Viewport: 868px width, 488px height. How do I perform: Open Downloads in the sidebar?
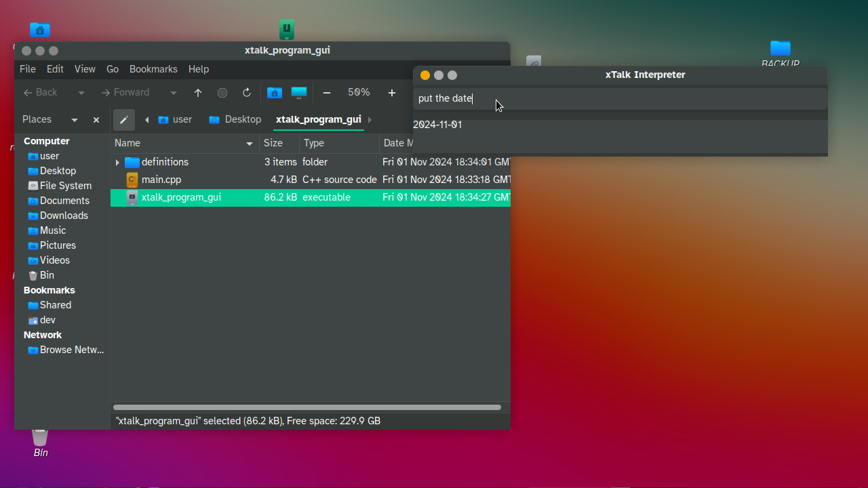(x=58, y=216)
